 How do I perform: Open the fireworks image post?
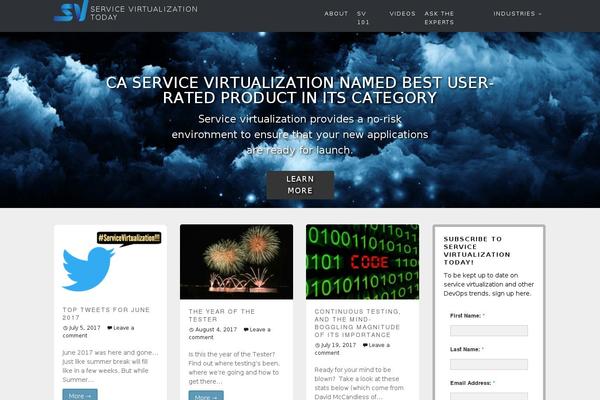236,262
